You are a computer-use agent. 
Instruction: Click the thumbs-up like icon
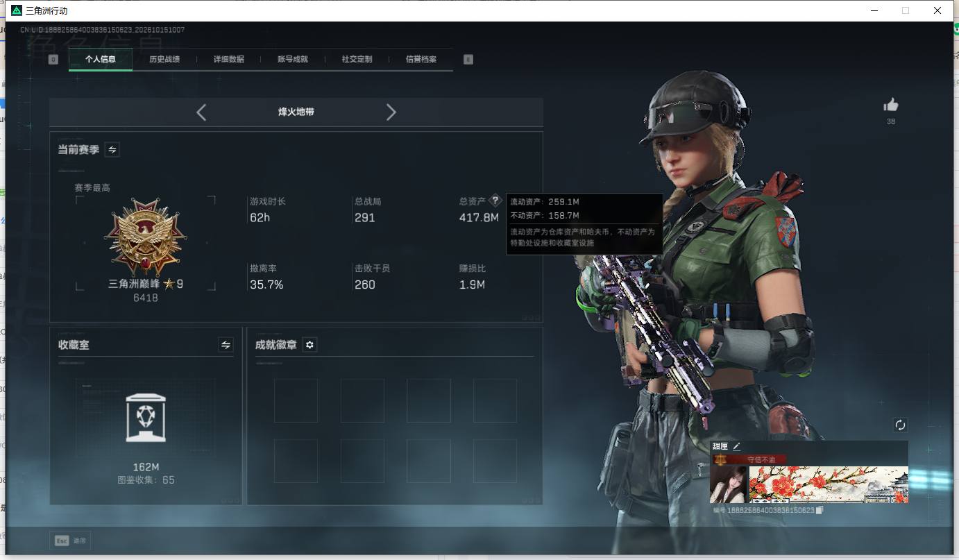click(x=891, y=105)
